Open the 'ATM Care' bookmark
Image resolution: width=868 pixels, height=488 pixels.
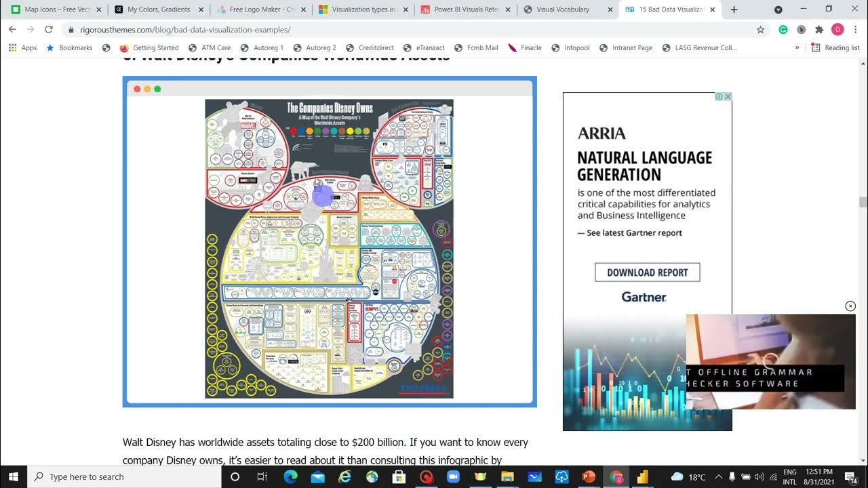(x=210, y=48)
